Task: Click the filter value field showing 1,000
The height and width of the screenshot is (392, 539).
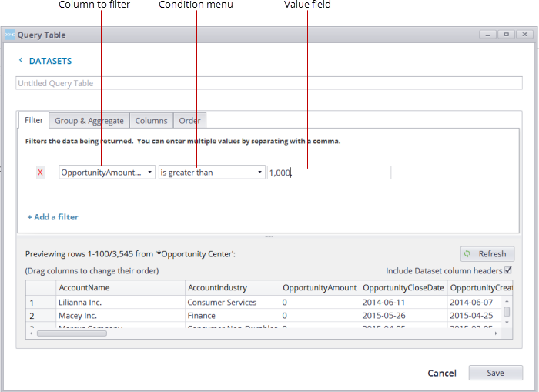Action: coord(329,173)
